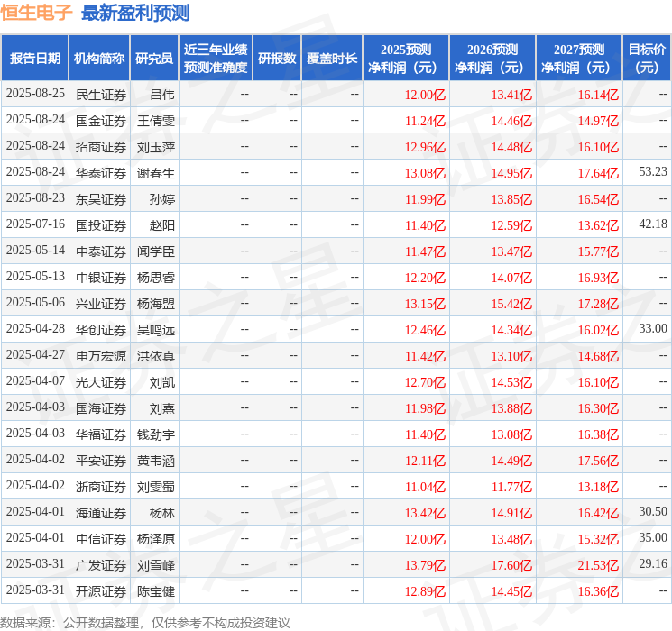Select the 机构简称 column header

tap(99, 59)
